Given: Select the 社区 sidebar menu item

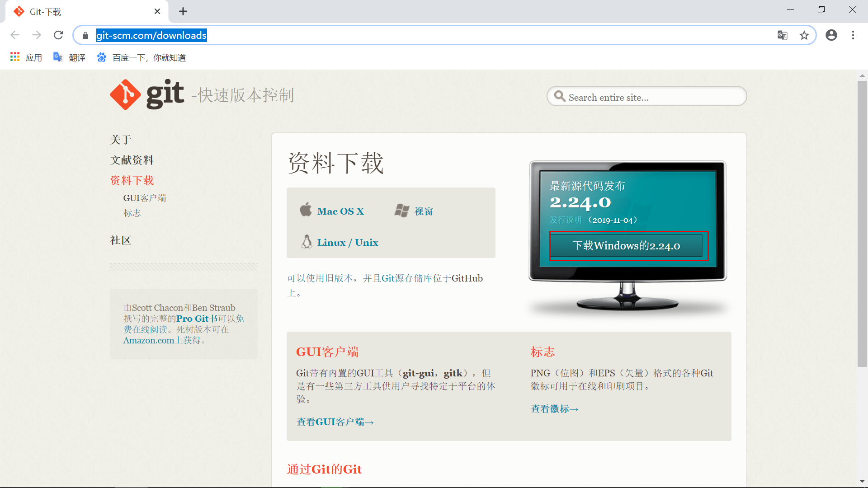Looking at the screenshot, I should click(x=120, y=240).
